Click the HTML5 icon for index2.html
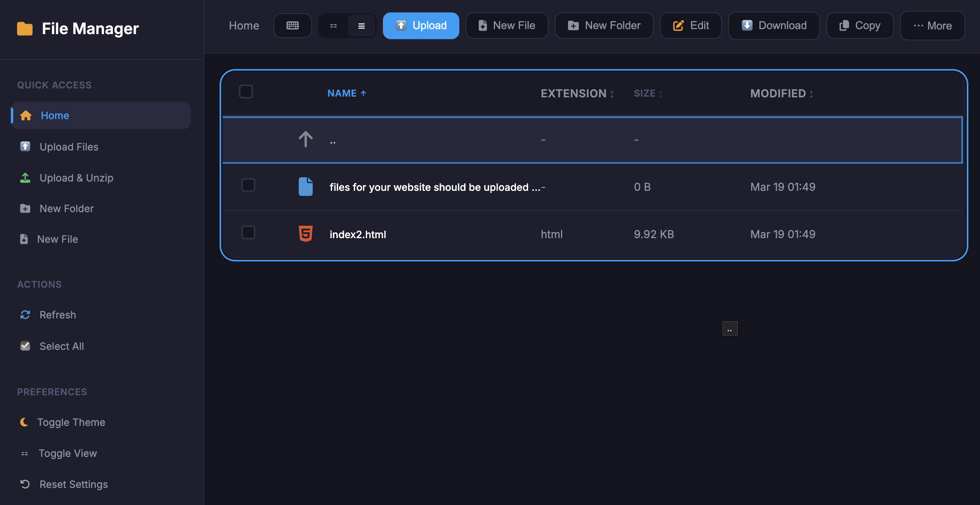Image resolution: width=980 pixels, height=505 pixels. coord(305,234)
